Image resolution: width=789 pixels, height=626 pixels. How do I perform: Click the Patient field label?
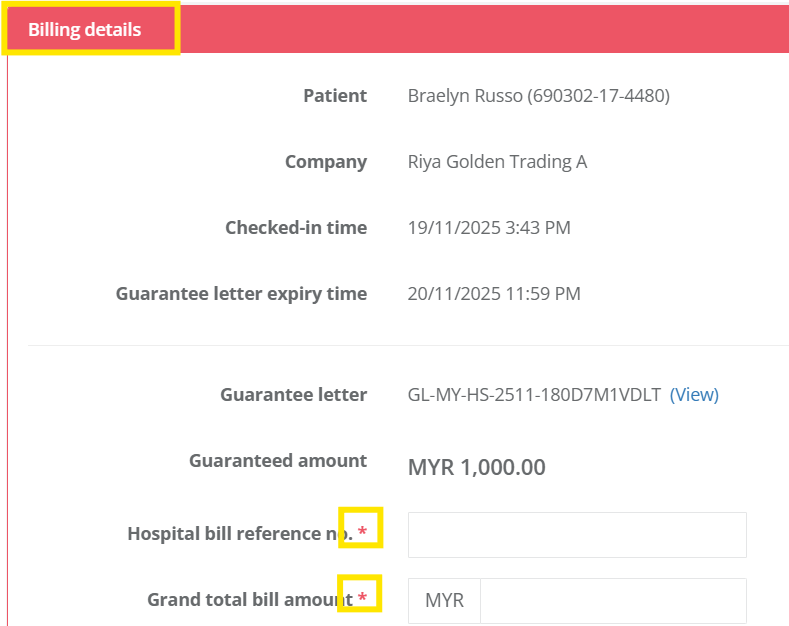pos(335,96)
